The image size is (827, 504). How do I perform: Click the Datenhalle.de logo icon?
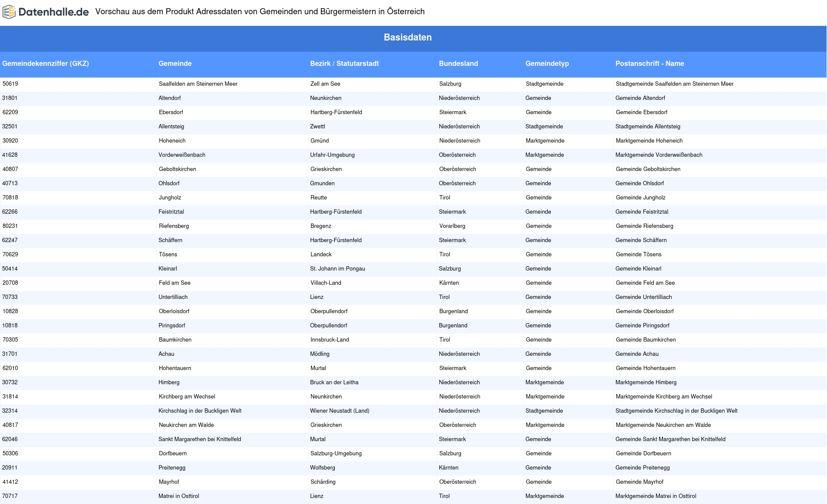(x=9, y=12)
